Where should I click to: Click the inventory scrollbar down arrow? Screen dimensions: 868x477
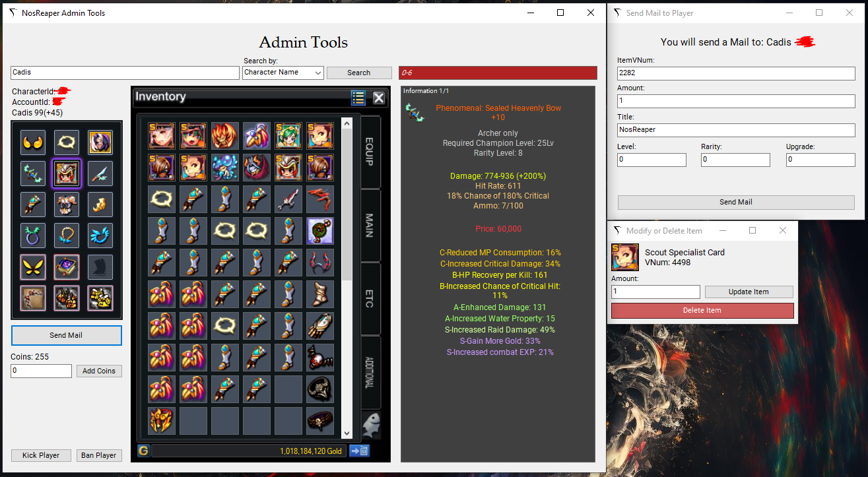[347, 433]
